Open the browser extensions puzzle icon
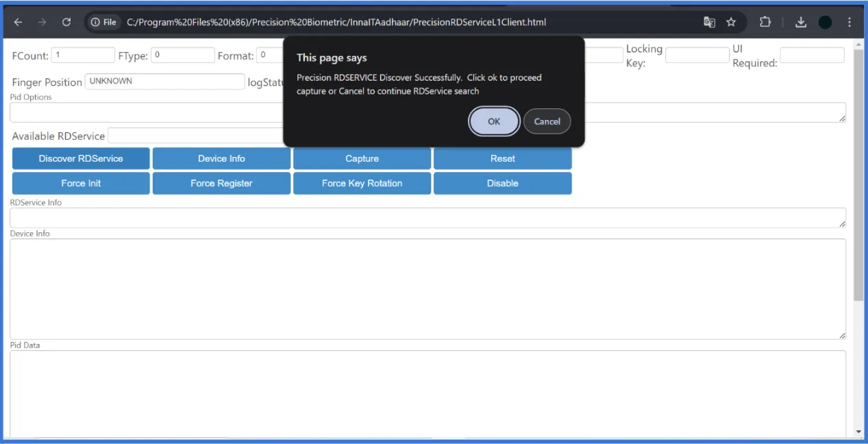This screenshot has width=868, height=444. (765, 22)
